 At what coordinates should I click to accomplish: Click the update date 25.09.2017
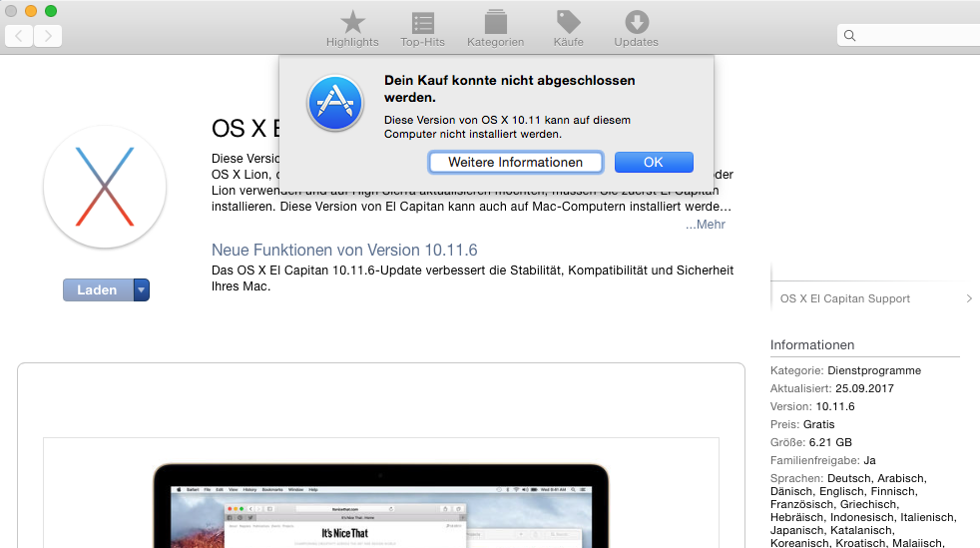coord(864,388)
